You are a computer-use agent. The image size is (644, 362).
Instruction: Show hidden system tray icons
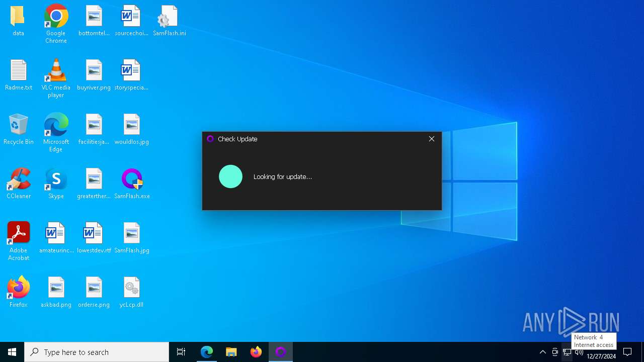(x=543, y=352)
